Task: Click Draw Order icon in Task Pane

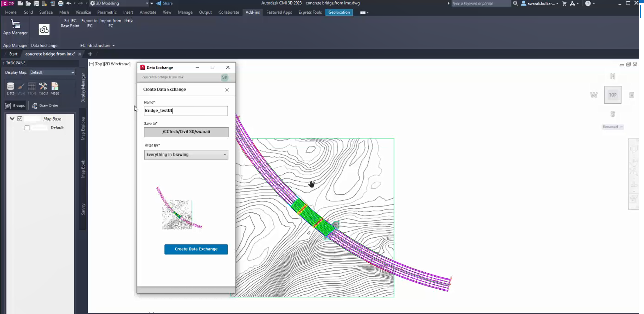Action: (x=45, y=106)
